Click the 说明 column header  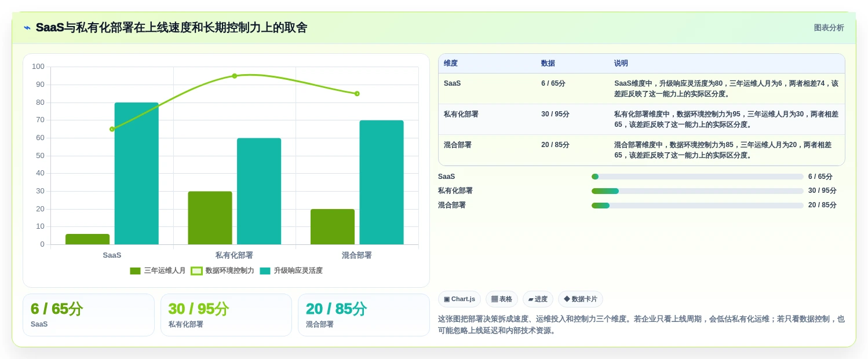(621, 63)
